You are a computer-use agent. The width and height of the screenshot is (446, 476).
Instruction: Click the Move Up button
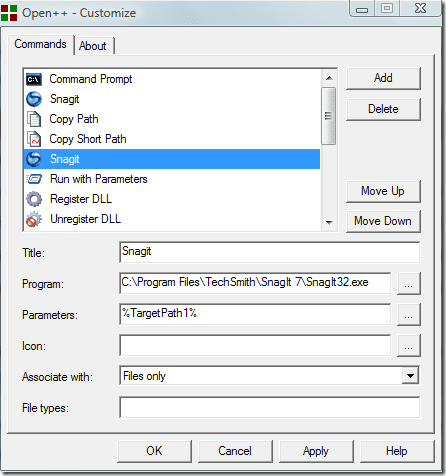click(x=383, y=191)
